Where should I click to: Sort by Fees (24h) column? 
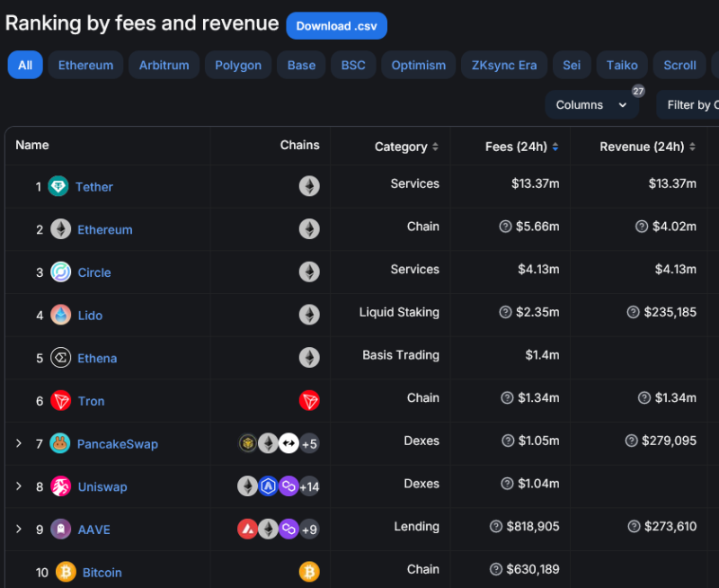(x=522, y=147)
